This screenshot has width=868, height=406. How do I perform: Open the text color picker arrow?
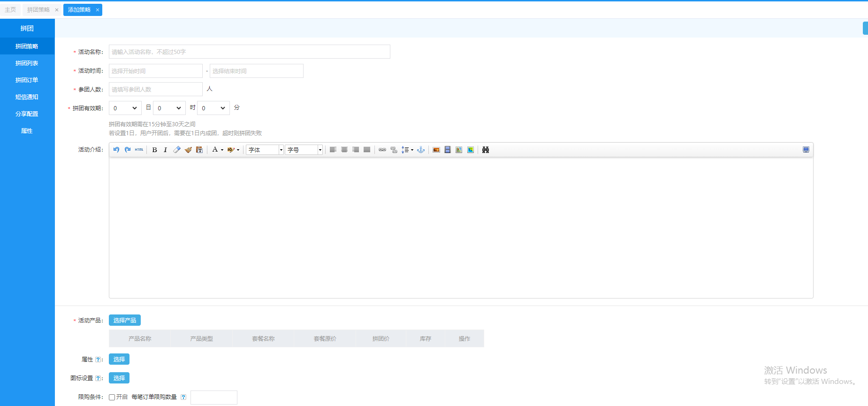222,150
